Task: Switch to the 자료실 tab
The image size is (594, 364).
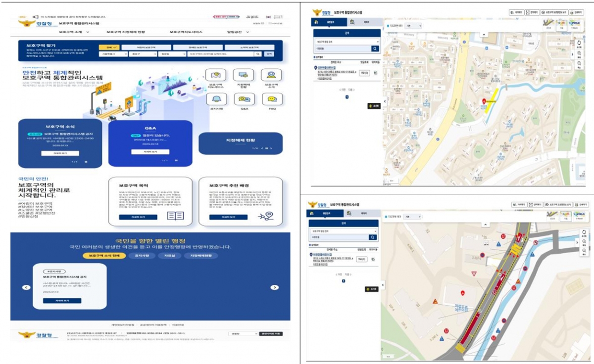Action: 169,256
